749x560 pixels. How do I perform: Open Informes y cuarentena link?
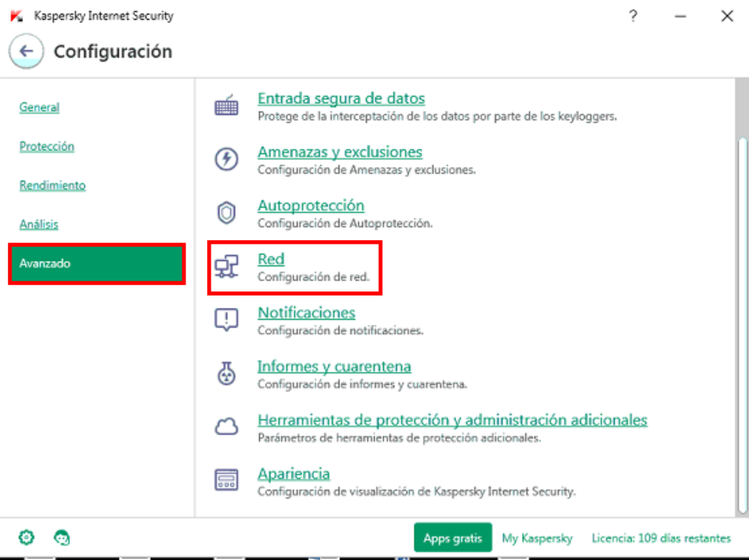point(334,366)
